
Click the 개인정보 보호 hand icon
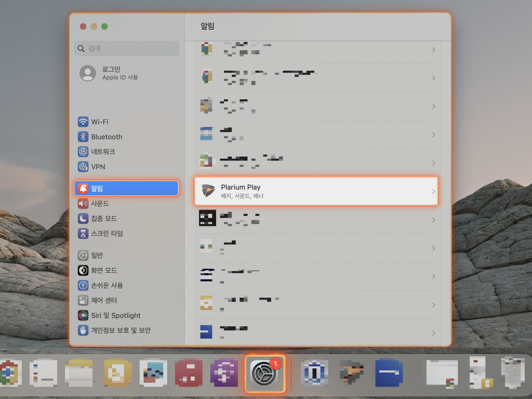(83, 330)
